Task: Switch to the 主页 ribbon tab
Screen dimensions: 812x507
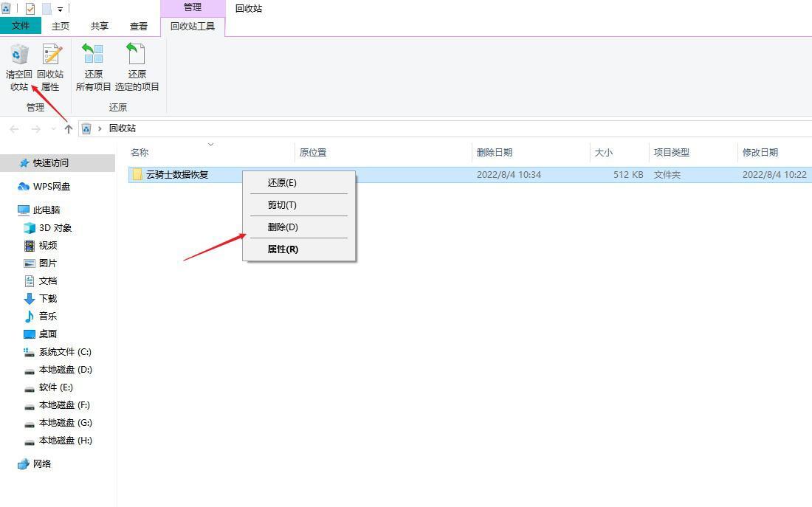Action: point(60,26)
